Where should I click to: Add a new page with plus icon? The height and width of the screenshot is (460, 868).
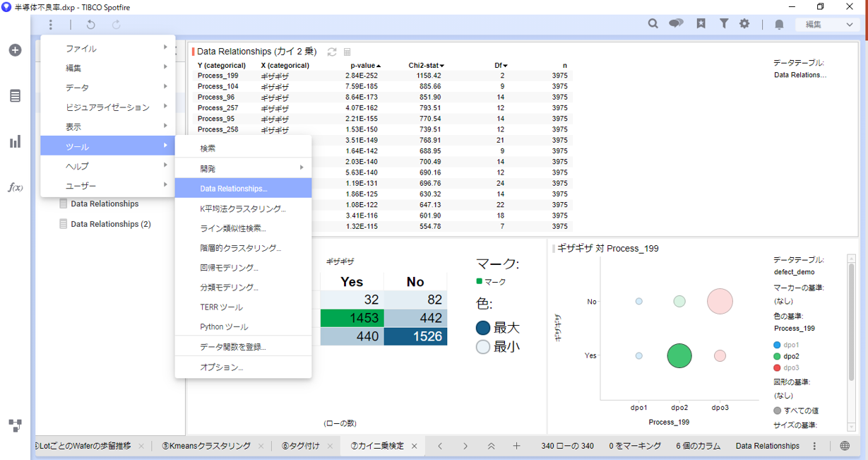[516, 446]
